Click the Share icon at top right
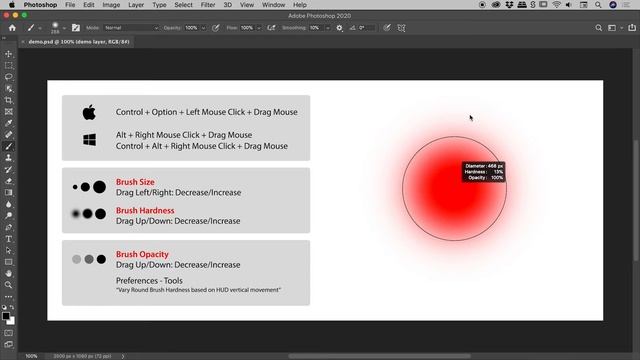This screenshot has height=360, width=640. point(632,28)
